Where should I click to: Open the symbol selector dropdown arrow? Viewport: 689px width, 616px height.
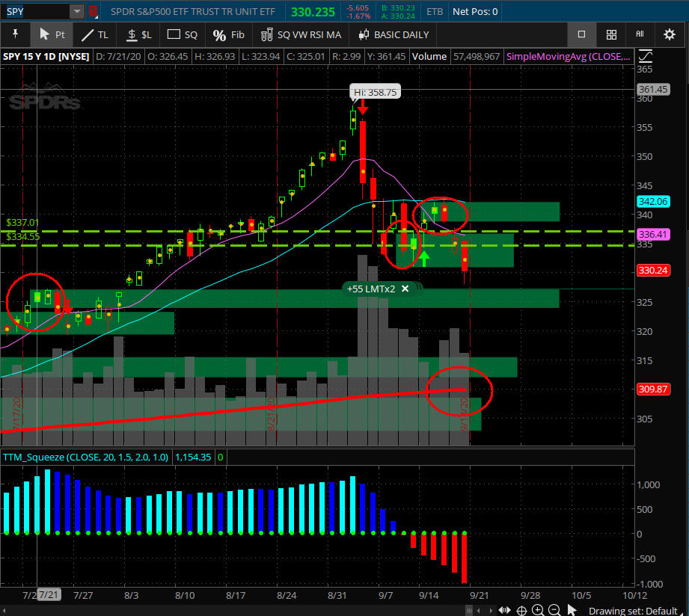coord(77,11)
